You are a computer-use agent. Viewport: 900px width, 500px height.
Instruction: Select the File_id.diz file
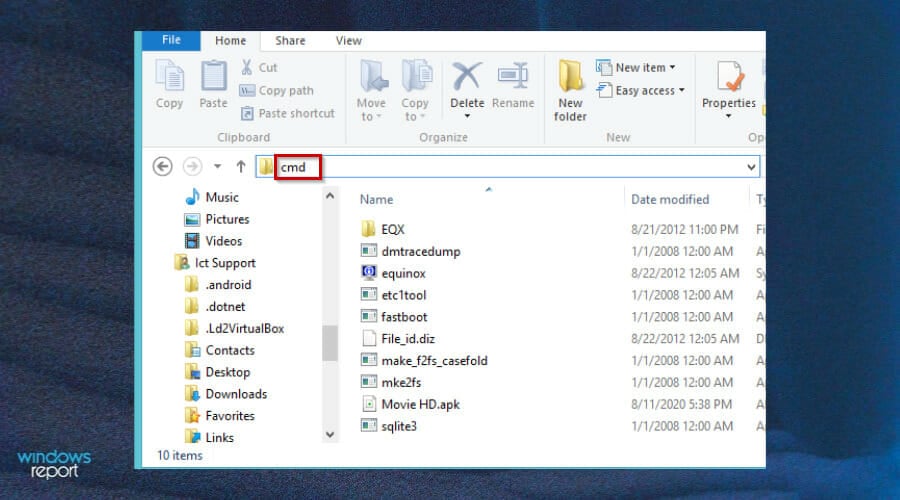(x=398, y=338)
